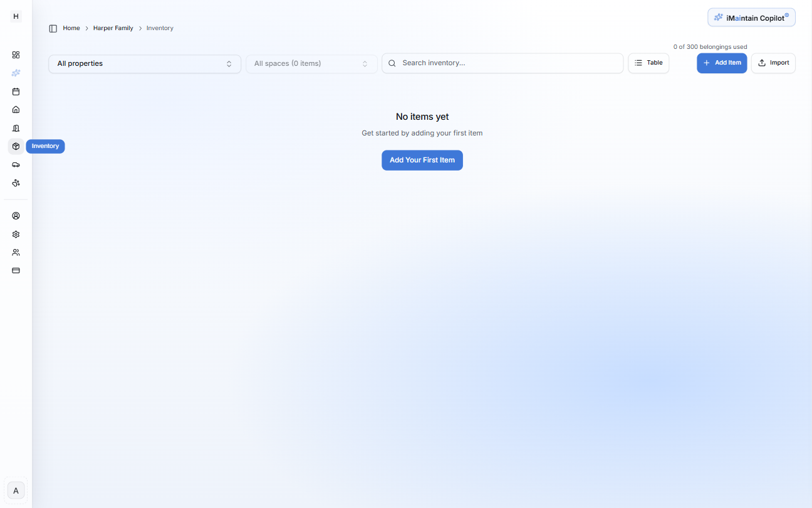Open the vehicles car icon in sidebar
The width and height of the screenshot is (812, 508).
[16, 165]
